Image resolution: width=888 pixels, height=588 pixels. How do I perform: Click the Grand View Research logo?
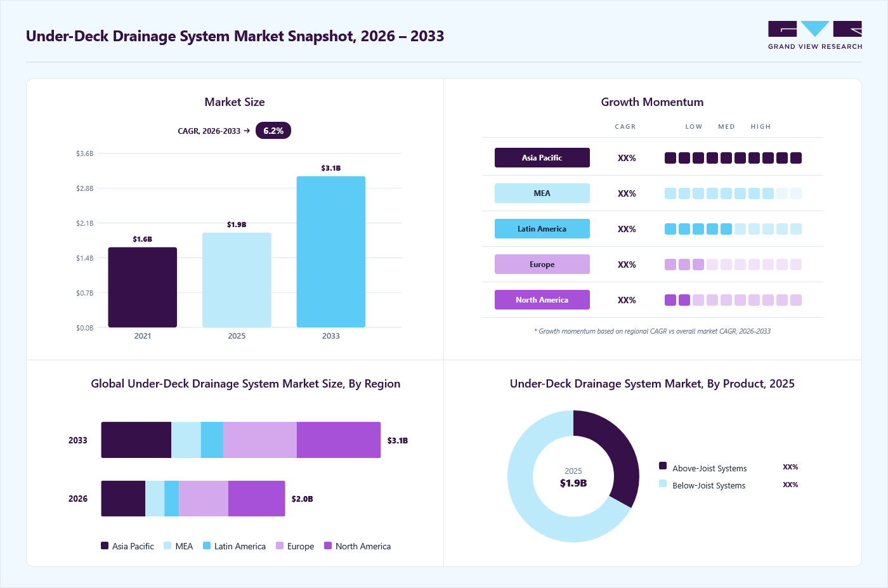(815, 35)
